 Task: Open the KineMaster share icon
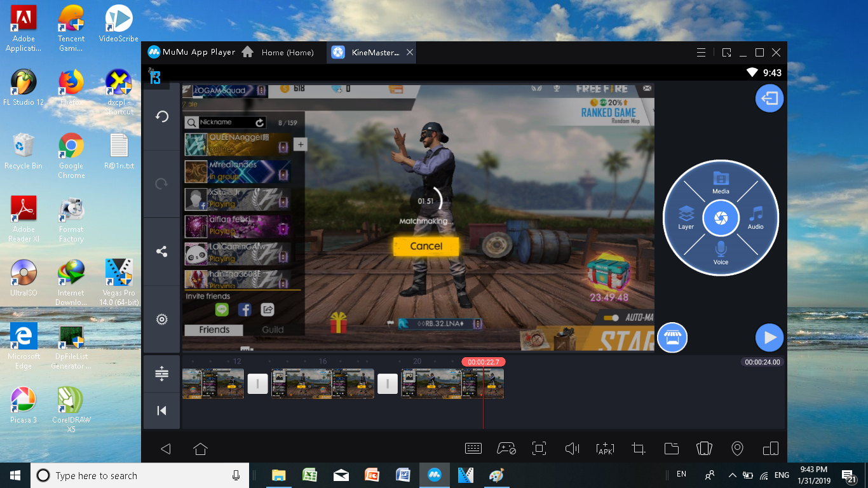tap(162, 252)
